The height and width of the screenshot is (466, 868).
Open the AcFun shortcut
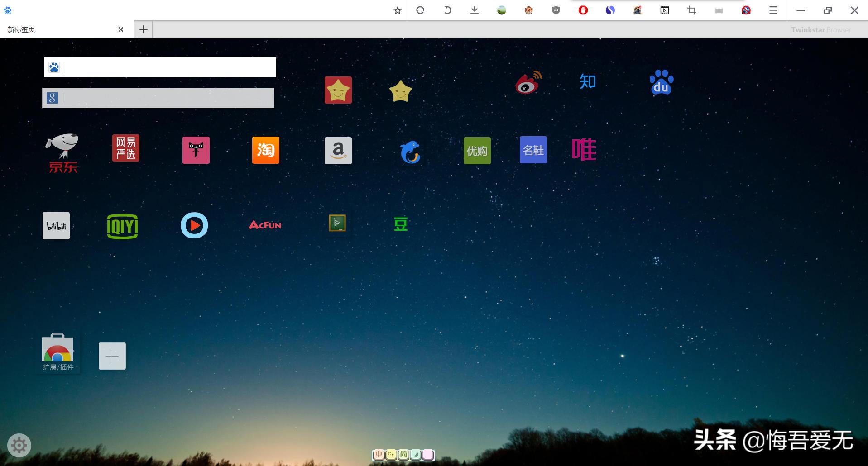(x=265, y=225)
